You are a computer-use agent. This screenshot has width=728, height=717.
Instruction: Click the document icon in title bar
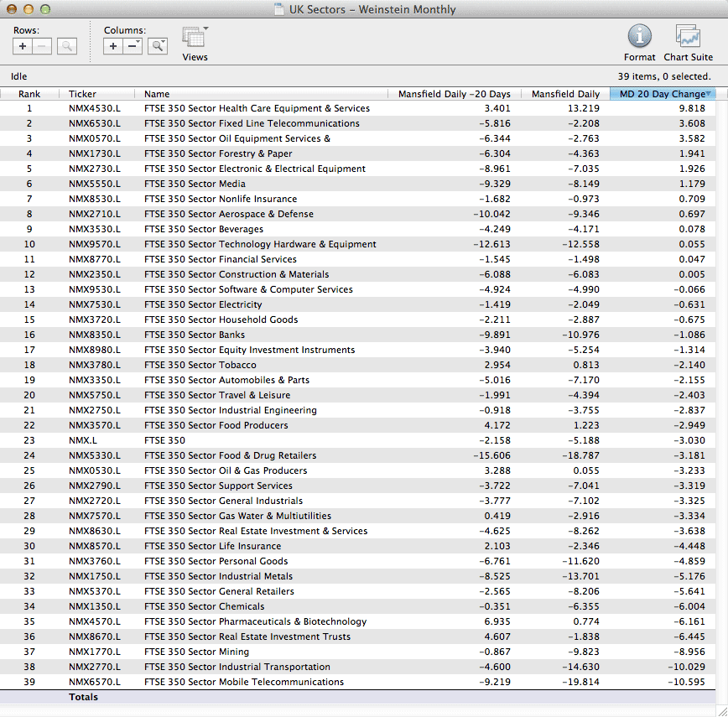click(279, 9)
